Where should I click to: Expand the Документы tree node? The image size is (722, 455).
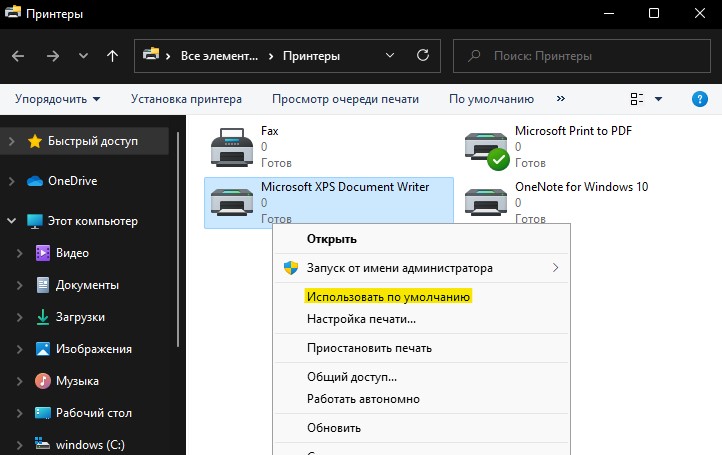point(19,285)
